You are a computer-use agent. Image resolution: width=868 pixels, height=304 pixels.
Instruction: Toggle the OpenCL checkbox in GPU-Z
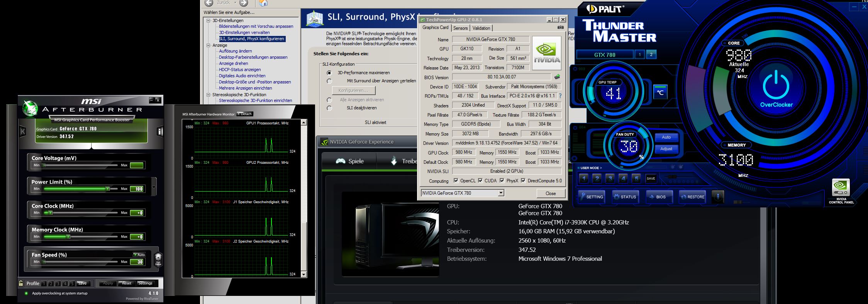tap(456, 180)
